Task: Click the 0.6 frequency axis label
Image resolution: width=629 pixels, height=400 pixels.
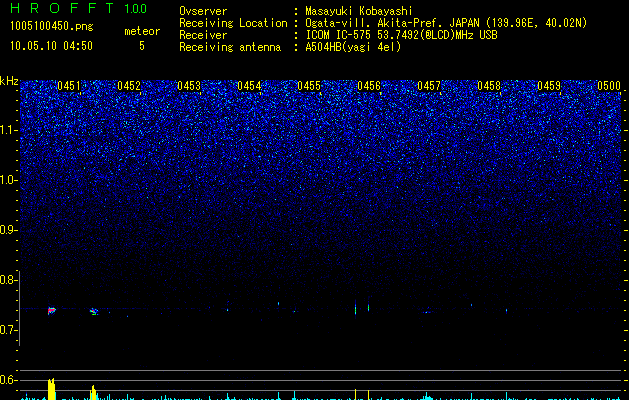Action: (x=8, y=380)
